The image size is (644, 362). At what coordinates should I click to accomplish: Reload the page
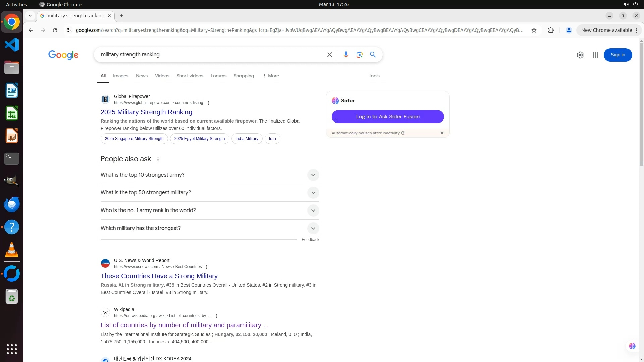pos(55,30)
